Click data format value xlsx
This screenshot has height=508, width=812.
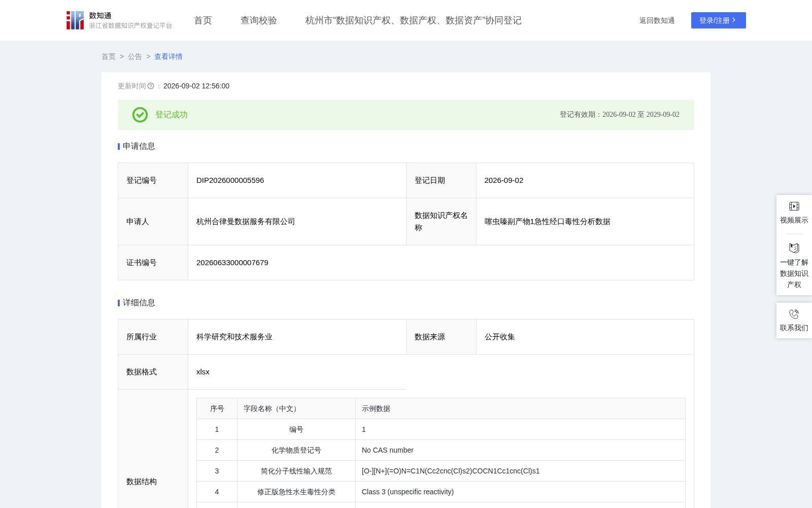[x=203, y=372]
